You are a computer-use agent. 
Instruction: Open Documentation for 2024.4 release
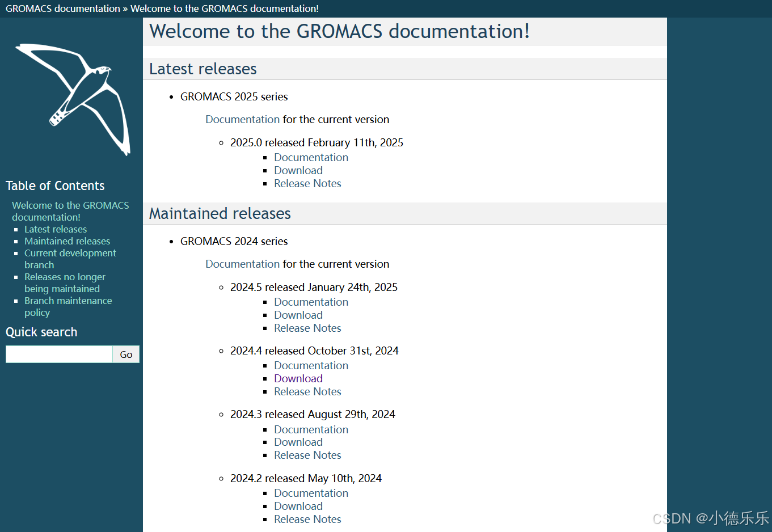[311, 365]
